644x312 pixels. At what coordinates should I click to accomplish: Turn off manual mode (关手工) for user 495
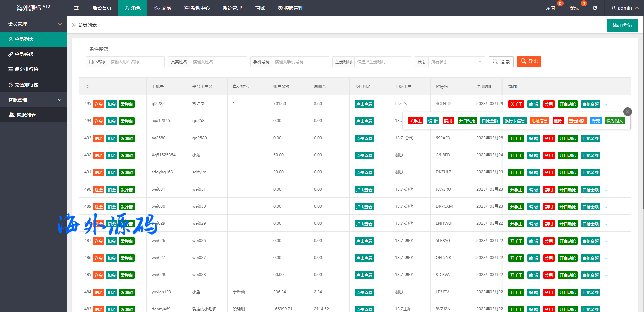pos(516,104)
